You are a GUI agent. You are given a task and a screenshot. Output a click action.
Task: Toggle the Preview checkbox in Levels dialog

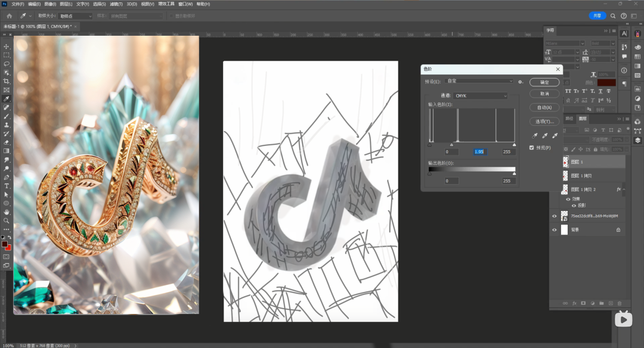(531, 148)
